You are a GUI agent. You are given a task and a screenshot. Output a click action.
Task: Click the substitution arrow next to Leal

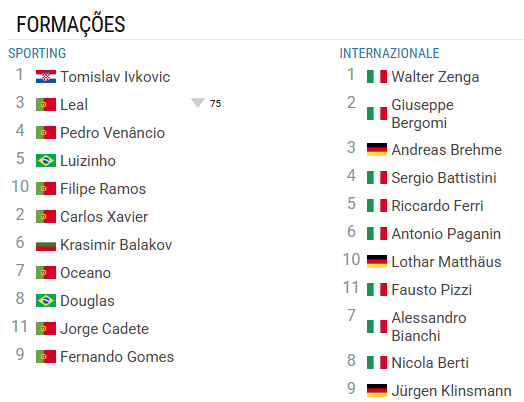(198, 103)
